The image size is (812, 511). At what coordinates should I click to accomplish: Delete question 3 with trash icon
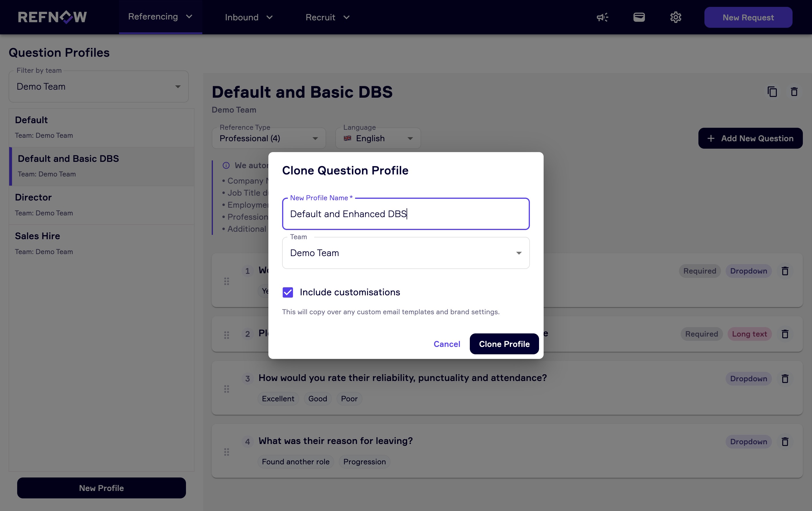[785, 379]
